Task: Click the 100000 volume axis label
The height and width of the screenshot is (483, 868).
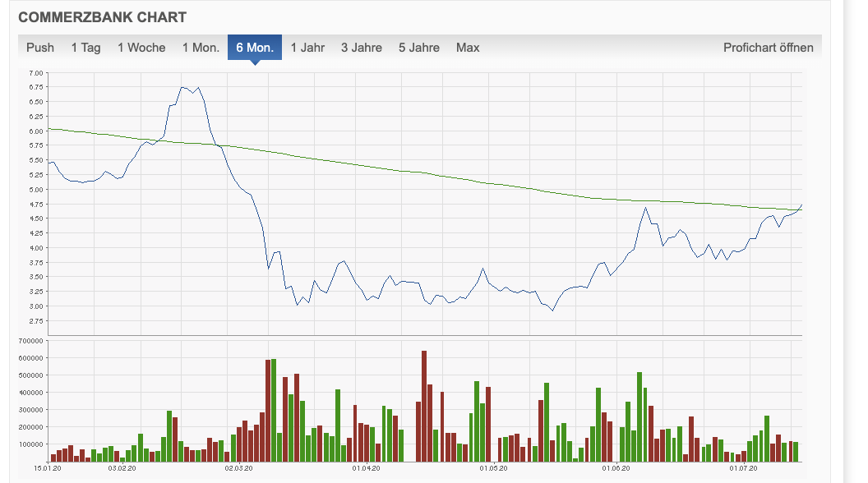Action: (31, 444)
